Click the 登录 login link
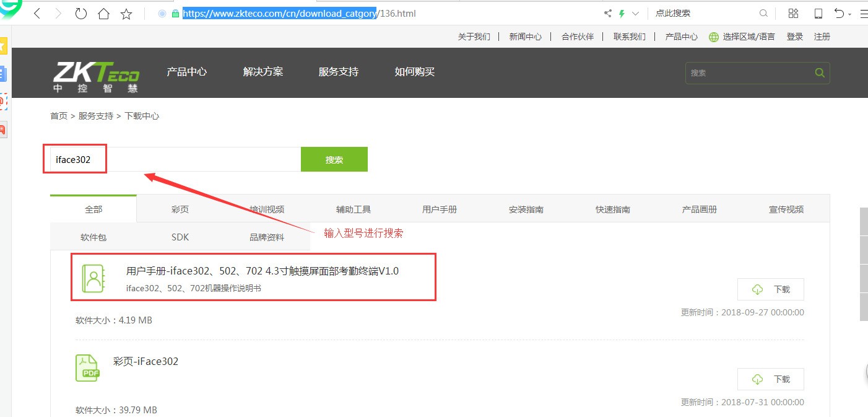This screenshot has width=868, height=417. [x=794, y=37]
